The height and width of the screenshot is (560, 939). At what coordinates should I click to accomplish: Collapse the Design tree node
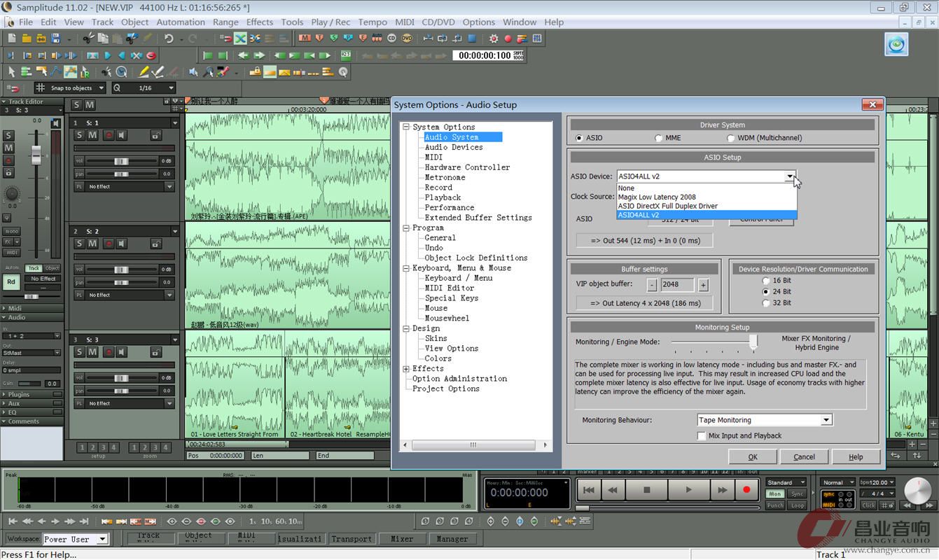(406, 328)
